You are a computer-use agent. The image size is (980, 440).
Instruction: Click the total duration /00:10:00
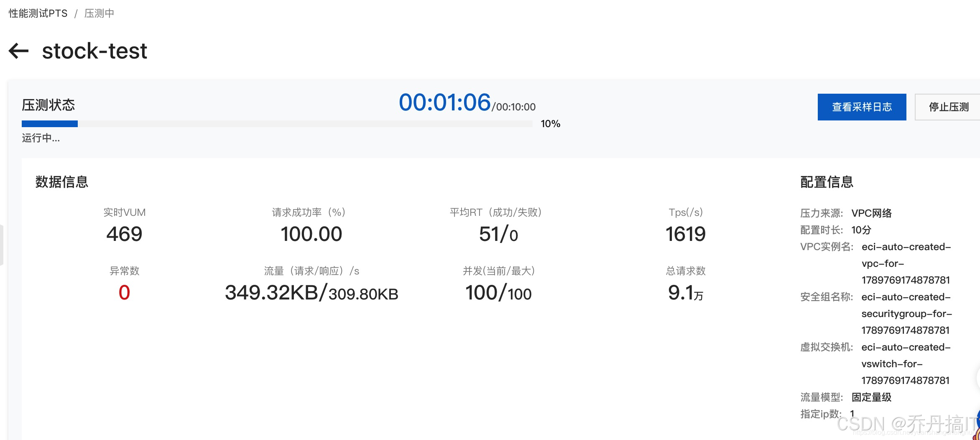[514, 107]
